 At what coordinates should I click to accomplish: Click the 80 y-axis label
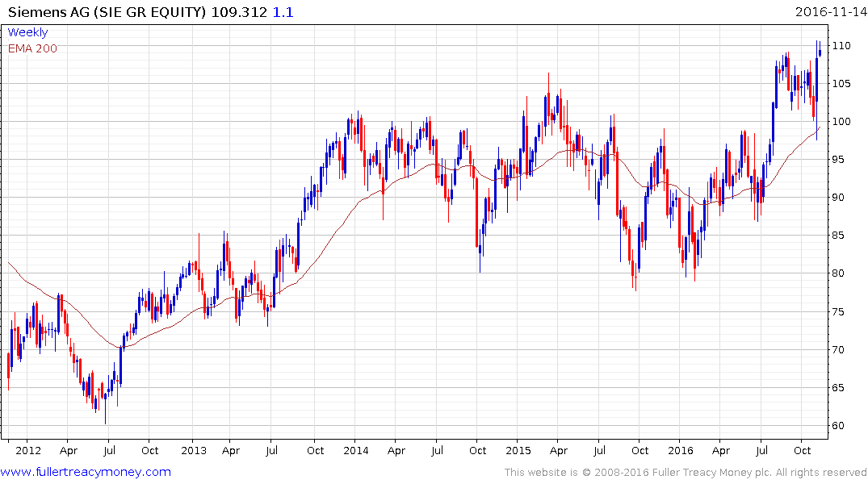[x=839, y=273]
